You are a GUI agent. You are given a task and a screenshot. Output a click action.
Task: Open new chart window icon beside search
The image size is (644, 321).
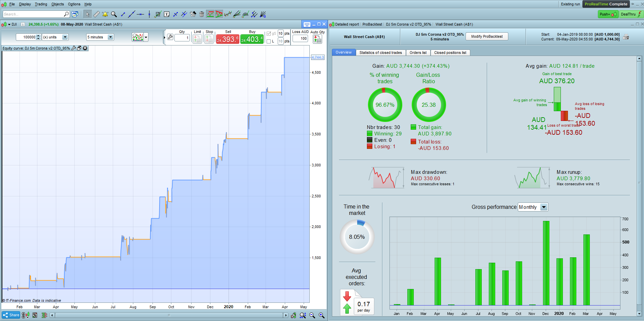[x=75, y=14]
